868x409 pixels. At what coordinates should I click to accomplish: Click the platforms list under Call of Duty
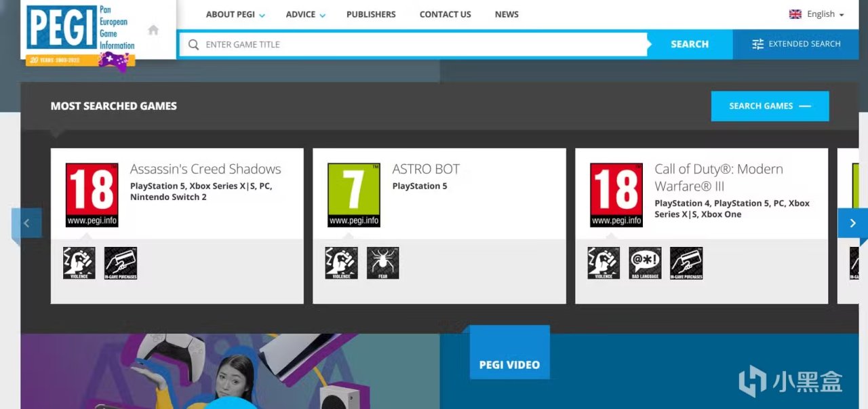tap(732, 208)
